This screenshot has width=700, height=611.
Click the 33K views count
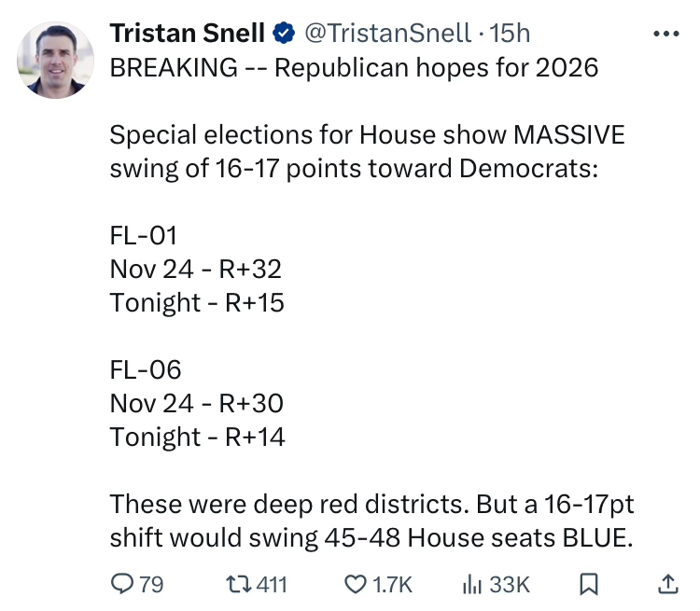tap(510, 584)
